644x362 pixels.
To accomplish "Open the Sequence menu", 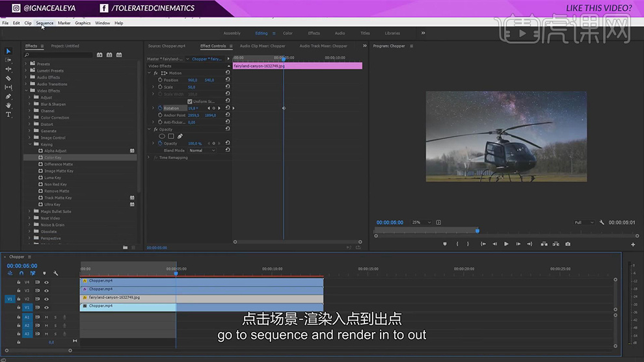I will 44,23.
